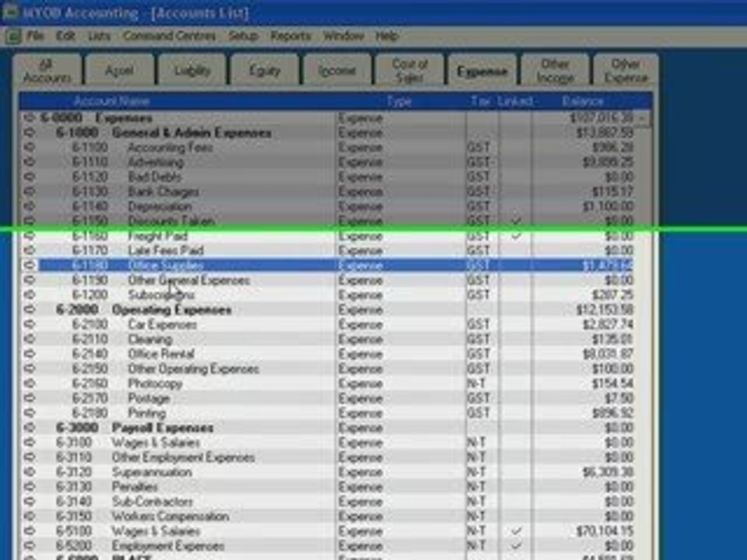Image resolution: width=747 pixels, height=560 pixels.
Task: Click the N-T tax code for Photocopy
Action: (x=476, y=383)
